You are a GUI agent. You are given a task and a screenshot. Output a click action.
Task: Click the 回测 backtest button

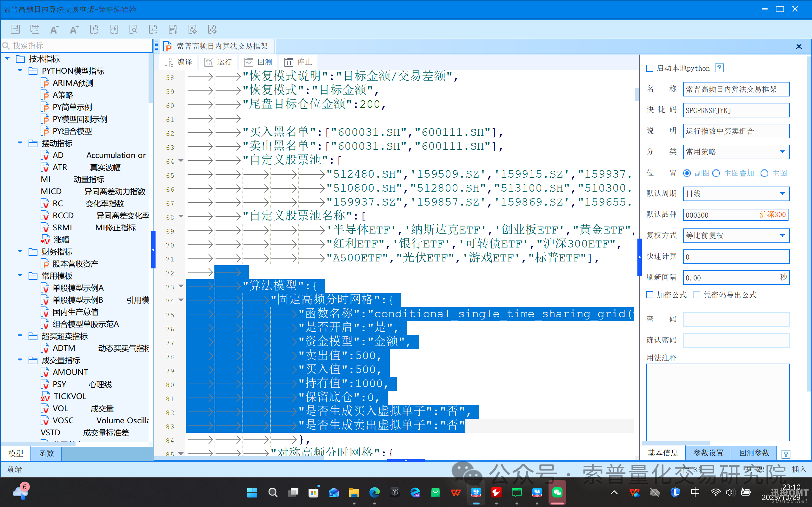[259, 62]
